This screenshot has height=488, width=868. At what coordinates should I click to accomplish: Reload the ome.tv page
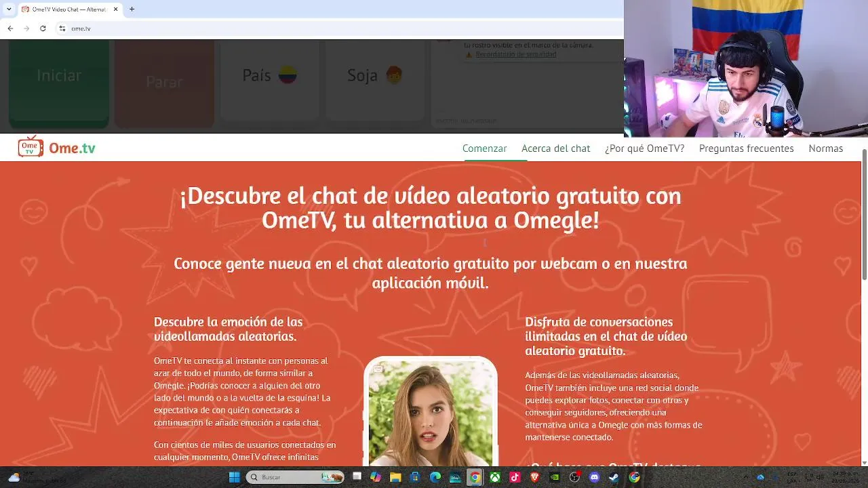(43, 28)
